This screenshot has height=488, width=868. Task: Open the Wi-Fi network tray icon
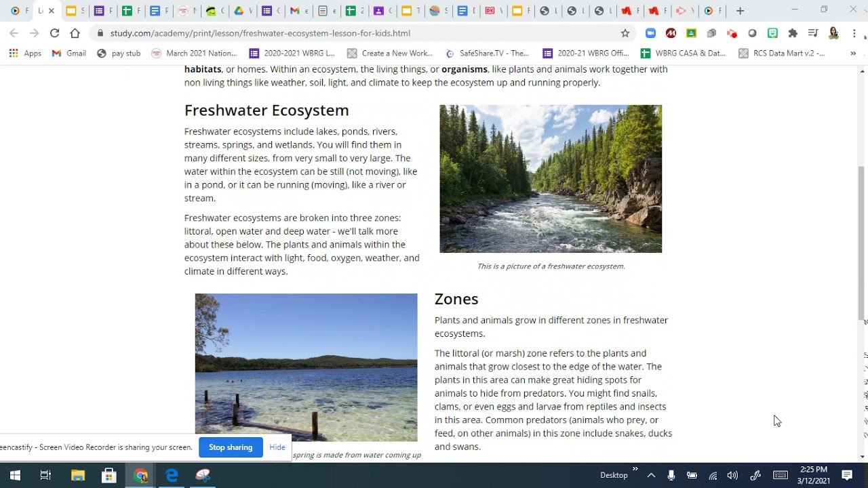point(713,475)
